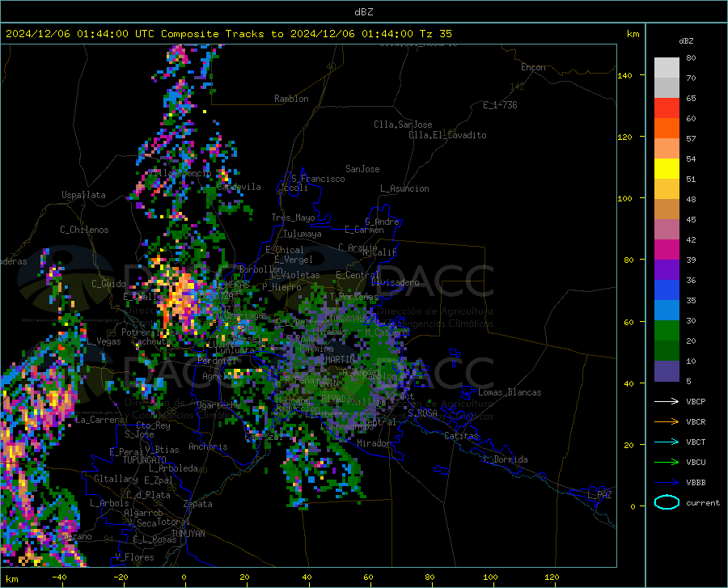Pick the magenta 39-42 dBZ swatch
The width and height of the screenshot is (728, 588).
point(667,250)
